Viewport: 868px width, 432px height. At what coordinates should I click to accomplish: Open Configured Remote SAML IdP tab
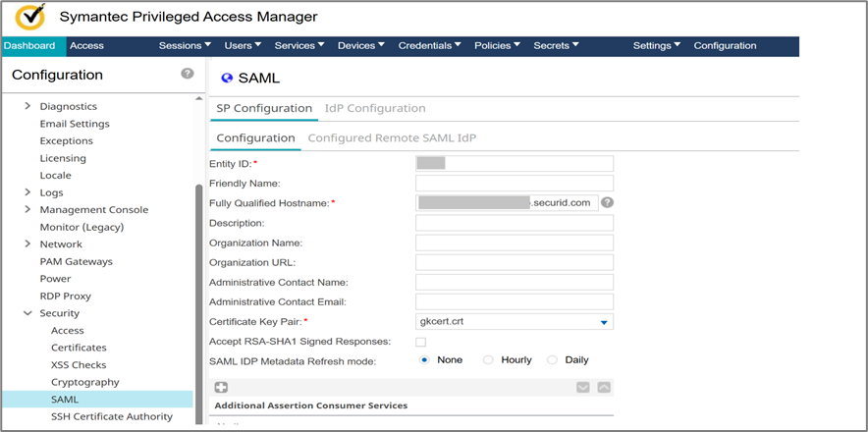pos(392,137)
